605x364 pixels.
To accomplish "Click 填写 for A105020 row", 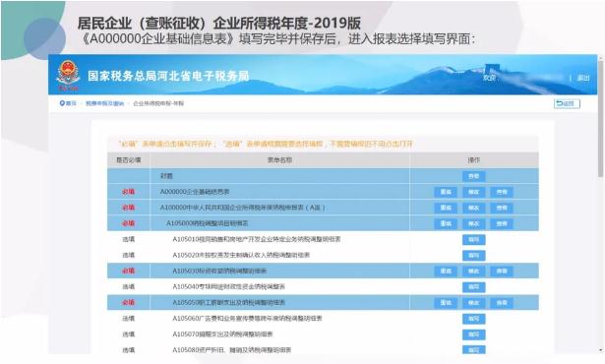I will click(474, 256).
